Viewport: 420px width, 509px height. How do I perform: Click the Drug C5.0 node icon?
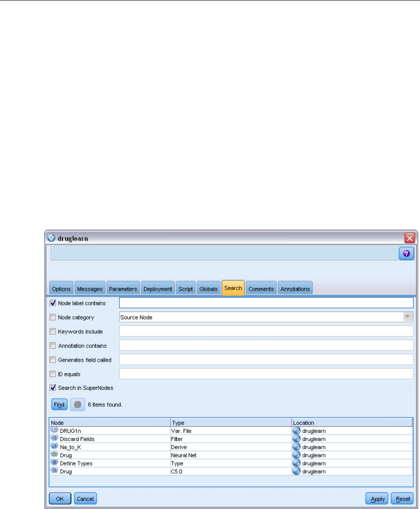pyautogui.click(x=54, y=471)
